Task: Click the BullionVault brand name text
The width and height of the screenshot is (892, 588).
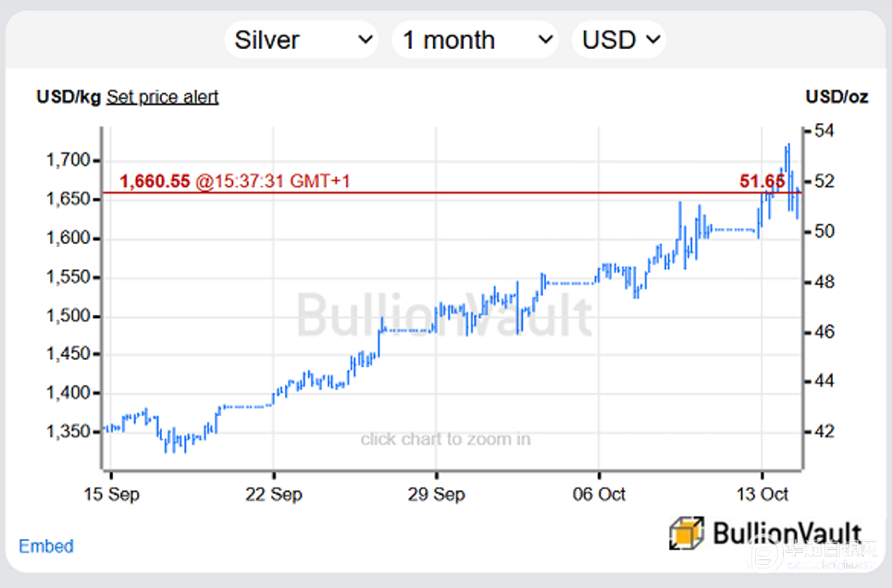Action: click(787, 533)
